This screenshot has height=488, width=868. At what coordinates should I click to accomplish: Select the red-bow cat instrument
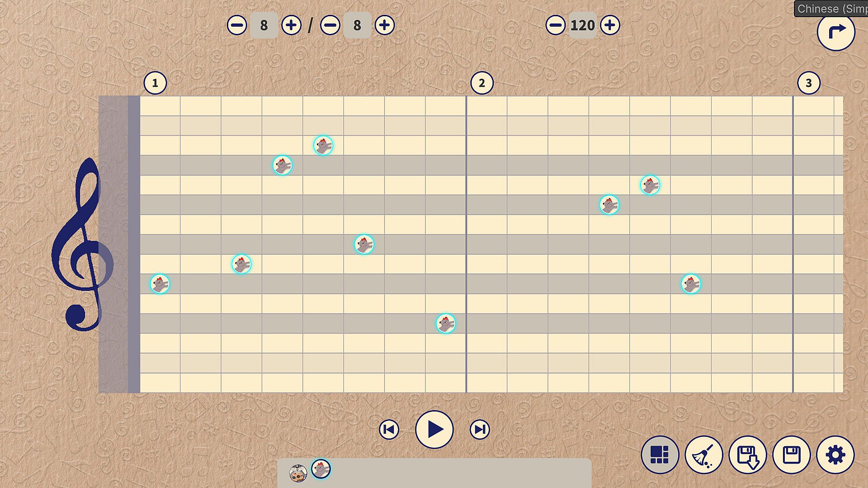[321, 469]
